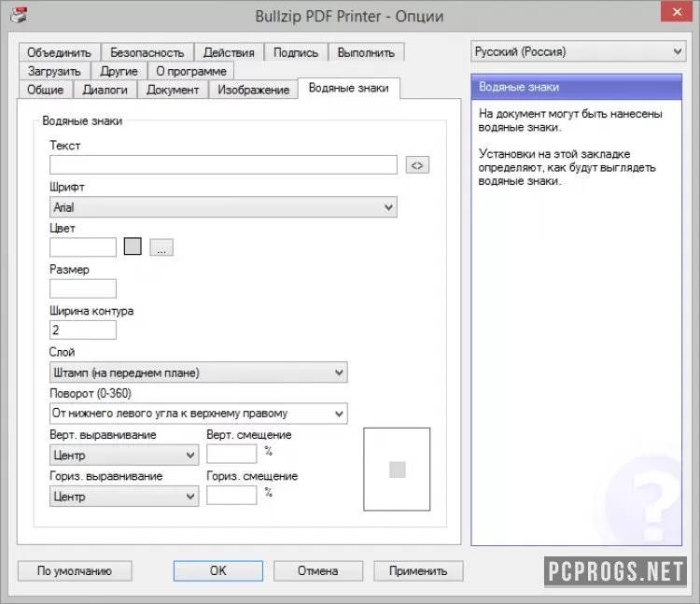Click the Отмена button
The image size is (700, 604).
tap(318, 571)
